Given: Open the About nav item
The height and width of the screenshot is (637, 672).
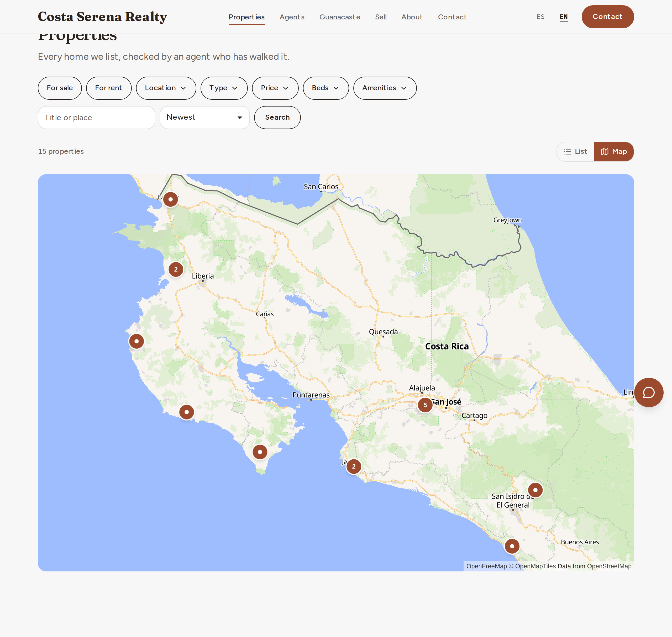Looking at the screenshot, I should (x=412, y=17).
